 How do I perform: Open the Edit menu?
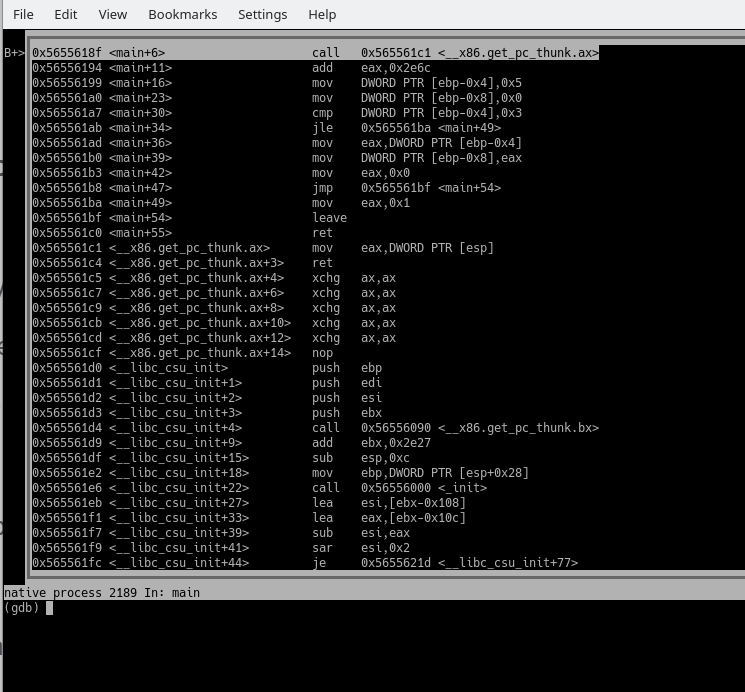(x=66, y=14)
